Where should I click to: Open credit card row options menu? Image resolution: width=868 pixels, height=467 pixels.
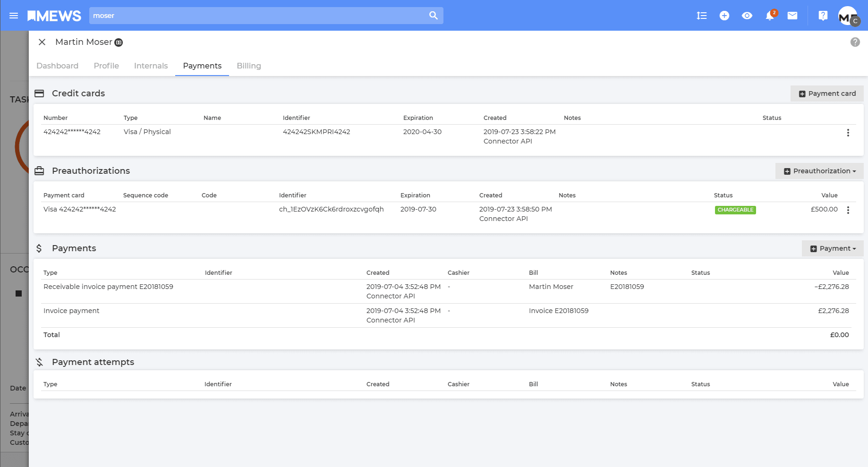[848, 133]
